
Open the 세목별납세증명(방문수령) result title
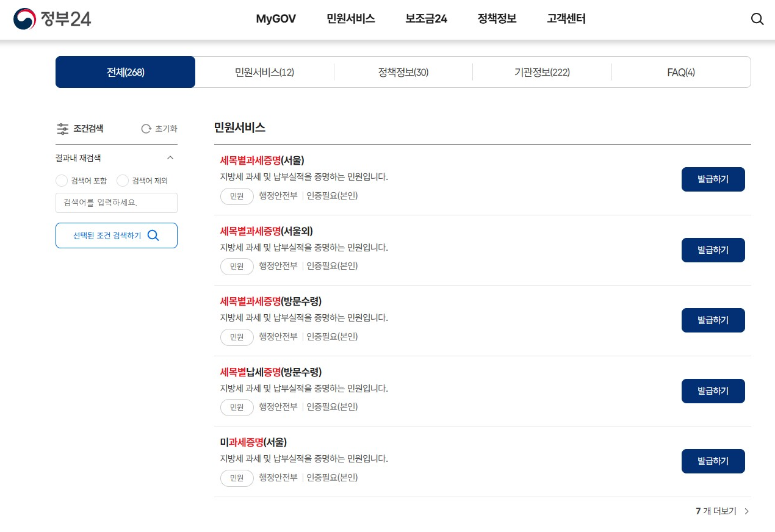270,372
